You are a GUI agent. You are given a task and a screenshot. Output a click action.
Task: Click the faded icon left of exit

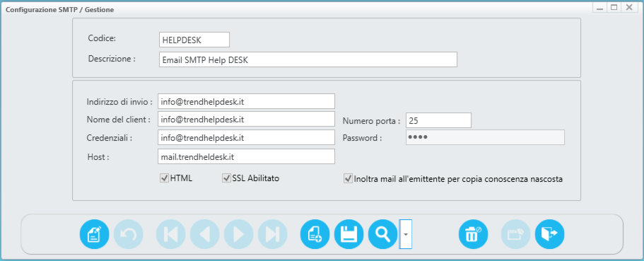tap(515, 234)
